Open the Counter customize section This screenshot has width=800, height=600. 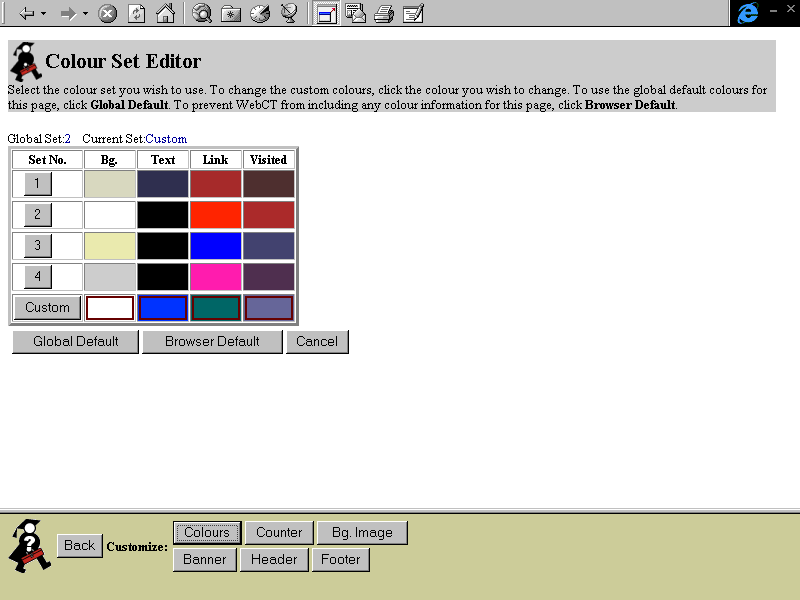pyautogui.click(x=279, y=532)
